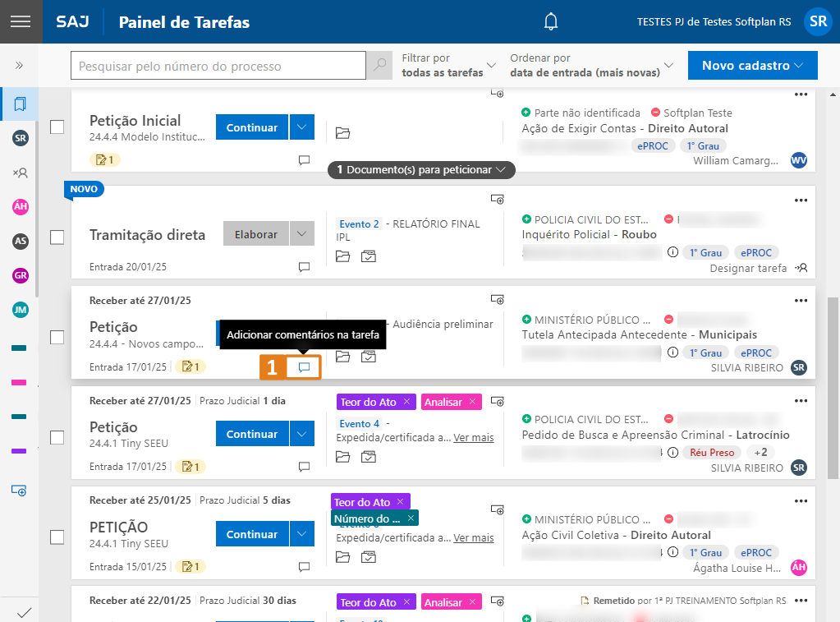Image resolution: width=840 pixels, height=622 pixels.
Task: Remove the purple Teor do Ato tag with Analisar
Action: [406, 402]
